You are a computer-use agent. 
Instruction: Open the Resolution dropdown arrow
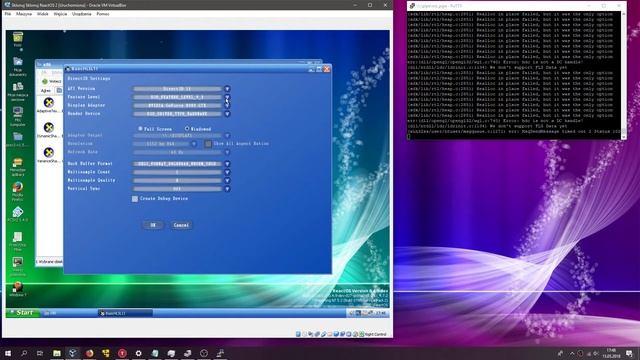194,144
